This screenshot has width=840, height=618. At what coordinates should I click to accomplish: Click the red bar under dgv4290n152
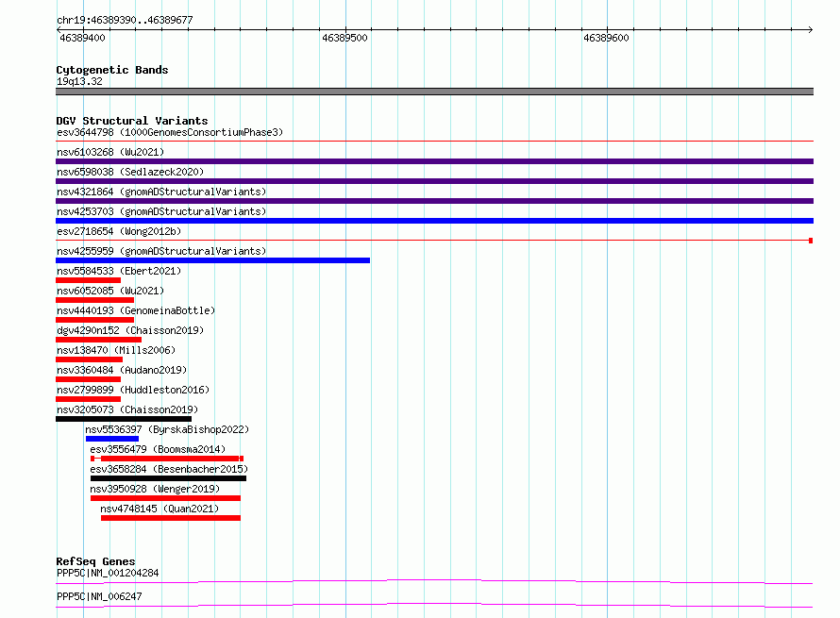pyautogui.click(x=98, y=340)
